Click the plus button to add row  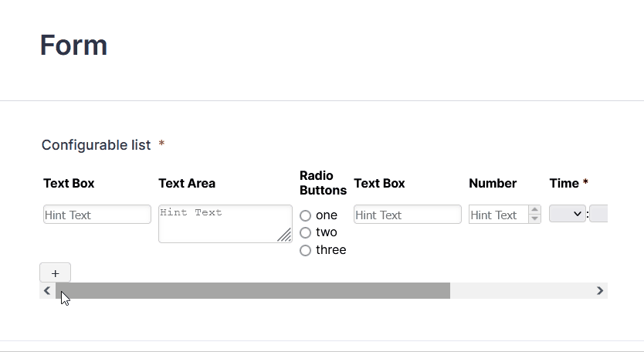55,273
